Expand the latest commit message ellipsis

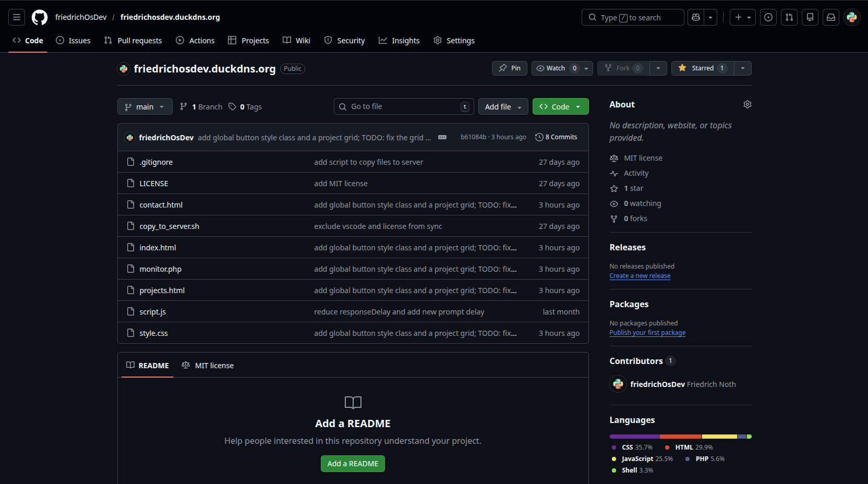click(x=442, y=137)
